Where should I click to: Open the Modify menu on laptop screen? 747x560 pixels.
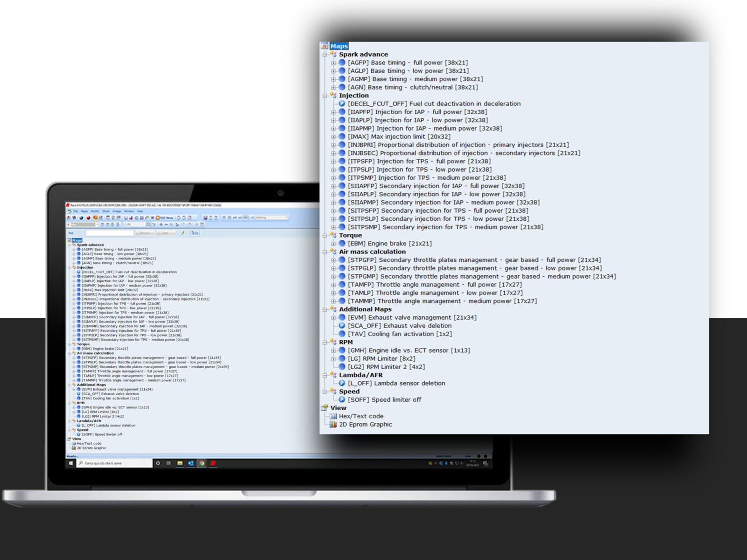tap(95, 211)
